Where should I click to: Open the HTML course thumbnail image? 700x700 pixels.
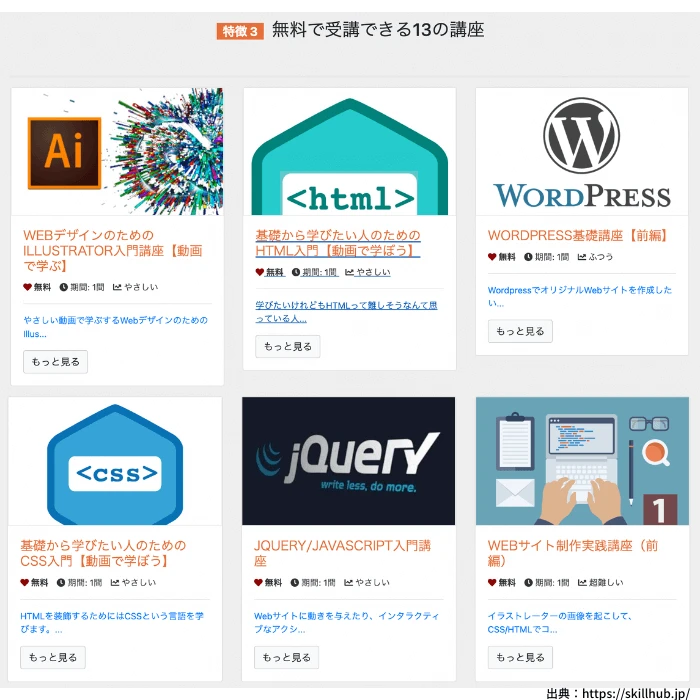pyautogui.click(x=350, y=151)
